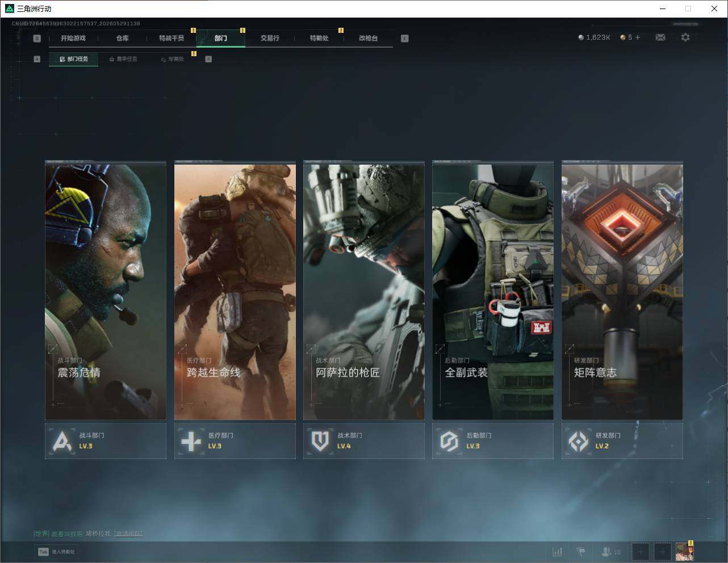Open the 特勤处 tab
This screenshot has height=563, width=728.
pyautogui.click(x=319, y=38)
